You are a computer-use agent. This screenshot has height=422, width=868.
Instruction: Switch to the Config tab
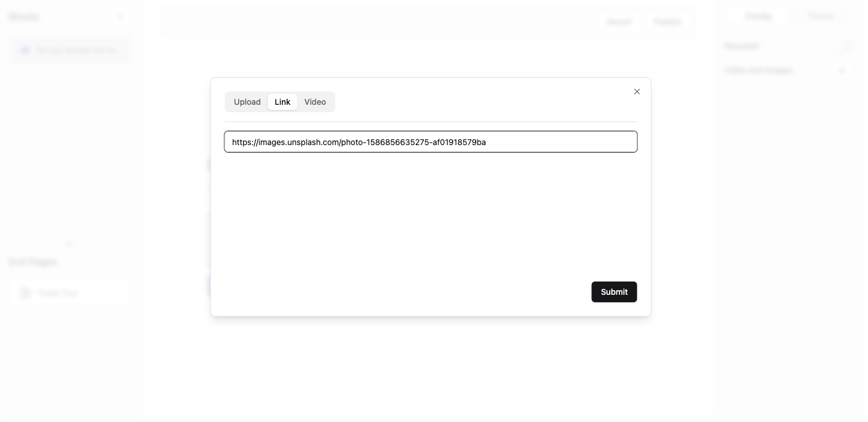tap(758, 16)
